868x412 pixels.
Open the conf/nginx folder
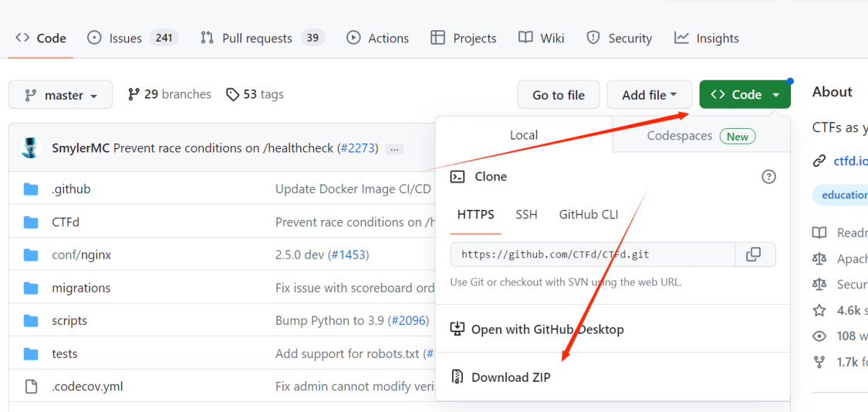[x=81, y=255]
